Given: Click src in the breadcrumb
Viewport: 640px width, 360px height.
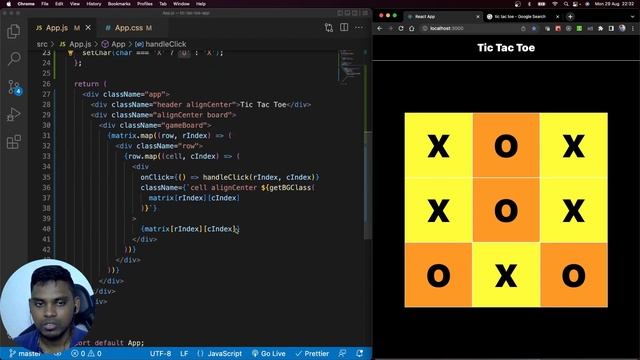Looking at the screenshot, I should pyautogui.click(x=42, y=44).
